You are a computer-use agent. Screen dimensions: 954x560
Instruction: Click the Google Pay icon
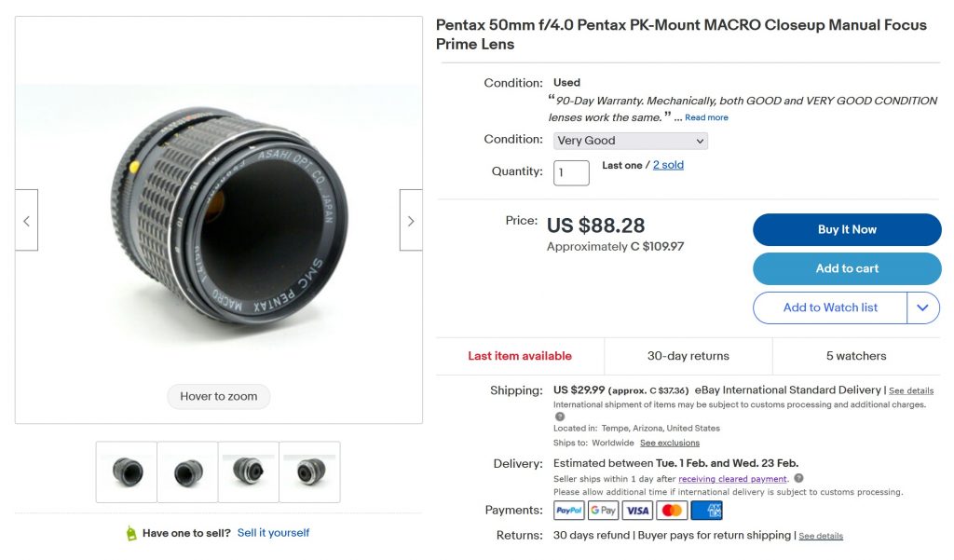603,511
